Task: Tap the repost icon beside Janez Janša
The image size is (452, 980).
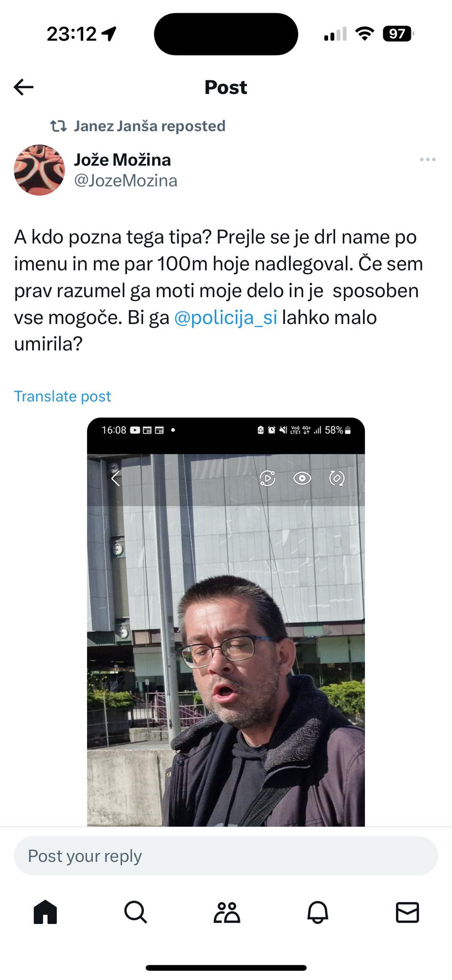Action: tap(58, 126)
